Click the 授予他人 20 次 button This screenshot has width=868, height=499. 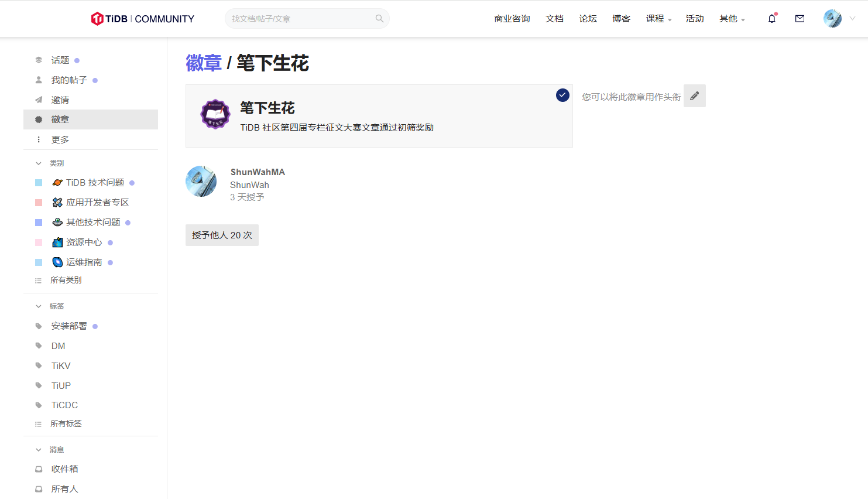pyautogui.click(x=222, y=235)
